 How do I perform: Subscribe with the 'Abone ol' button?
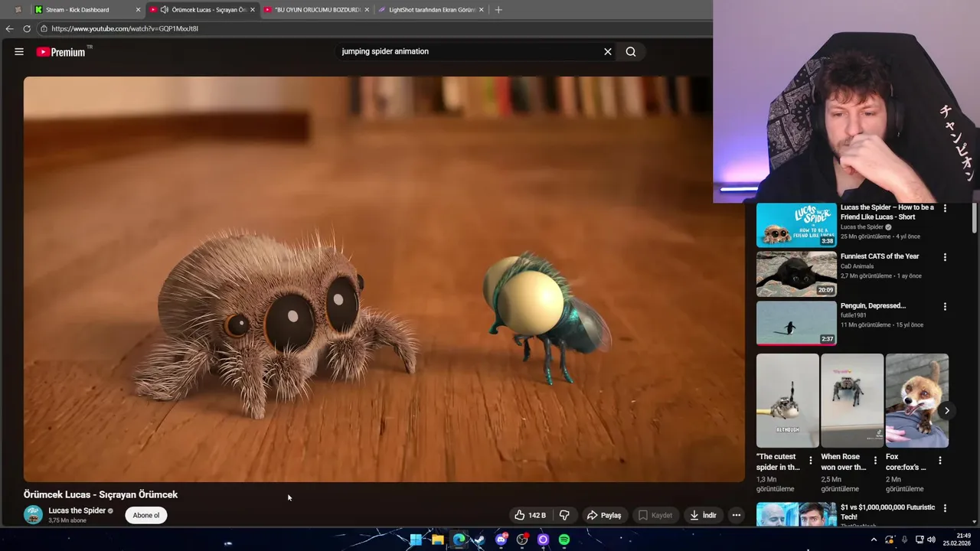click(146, 515)
